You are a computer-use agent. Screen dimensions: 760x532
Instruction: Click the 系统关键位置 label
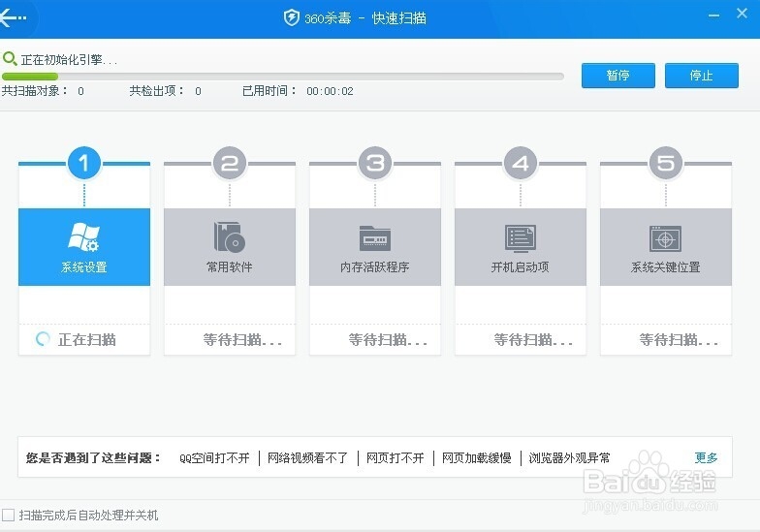[x=665, y=267]
